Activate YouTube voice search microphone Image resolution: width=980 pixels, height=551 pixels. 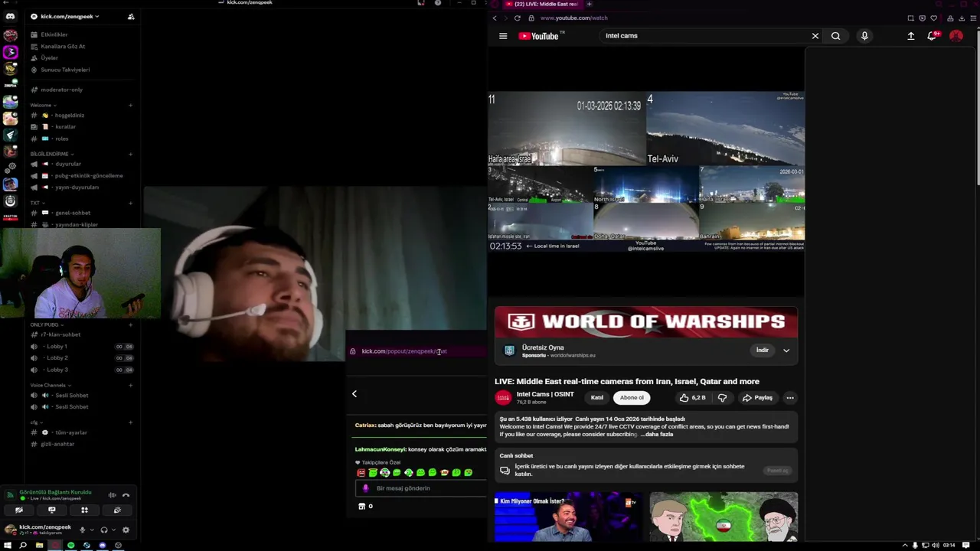(x=864, y=36)
